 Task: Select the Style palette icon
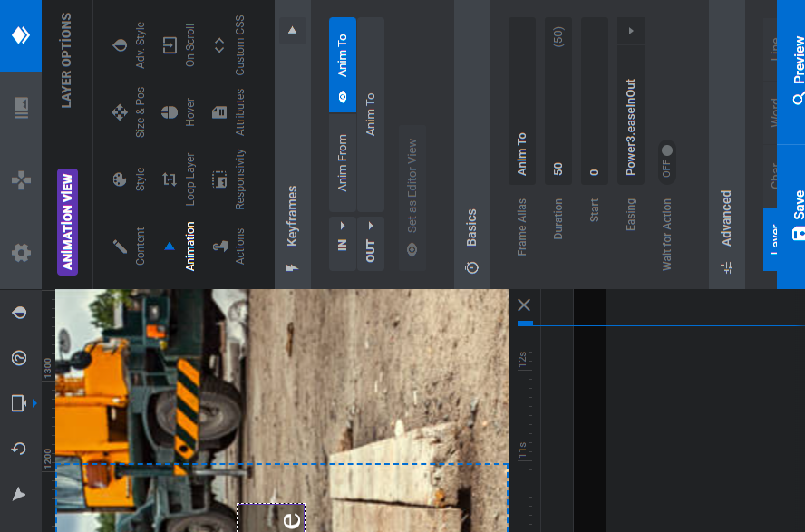[120, 179]
